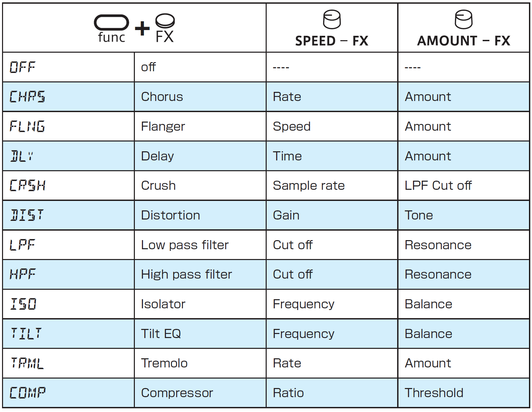Select the COMP display code
This screenshot has width=532, height=412.
click(x=27, y=393)
